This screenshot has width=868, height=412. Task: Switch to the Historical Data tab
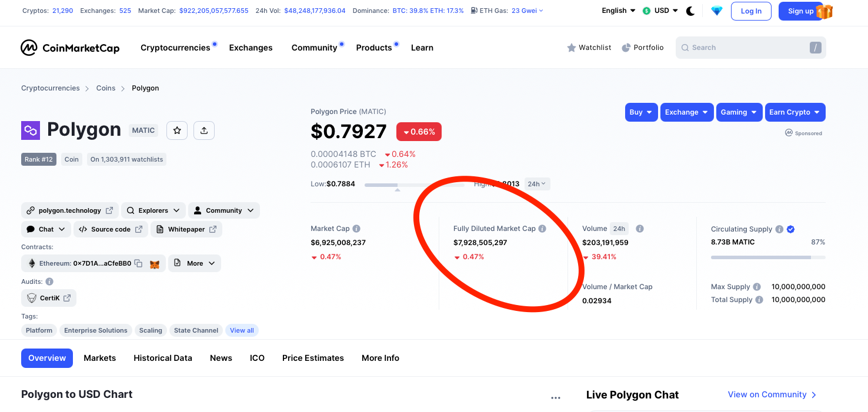pos(163,358)
